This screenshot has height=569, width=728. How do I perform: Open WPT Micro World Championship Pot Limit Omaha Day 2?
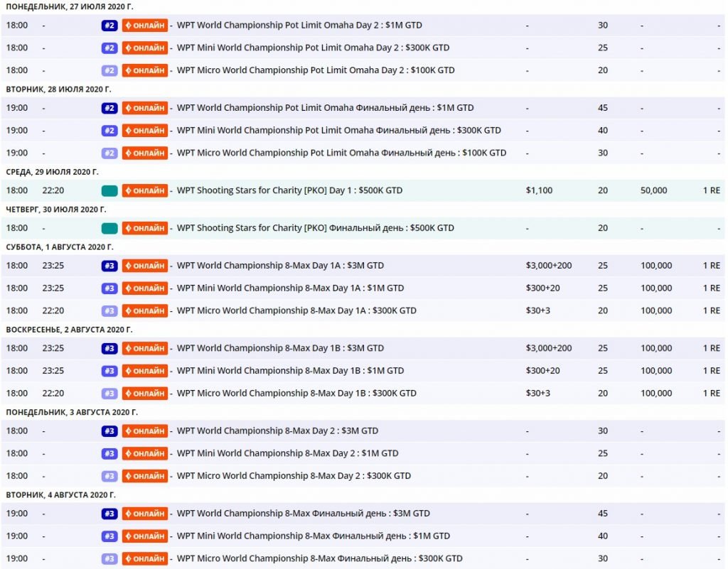(316, 70)
